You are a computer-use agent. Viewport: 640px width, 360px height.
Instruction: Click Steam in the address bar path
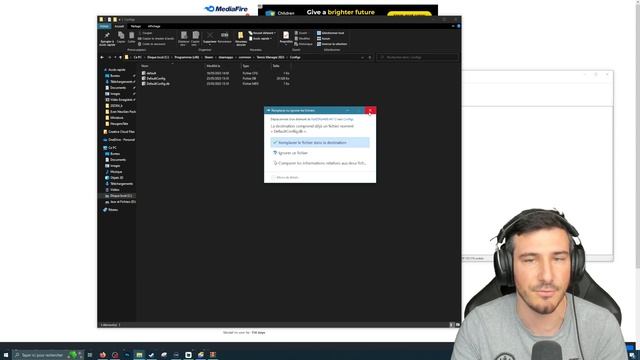point(209,58)
